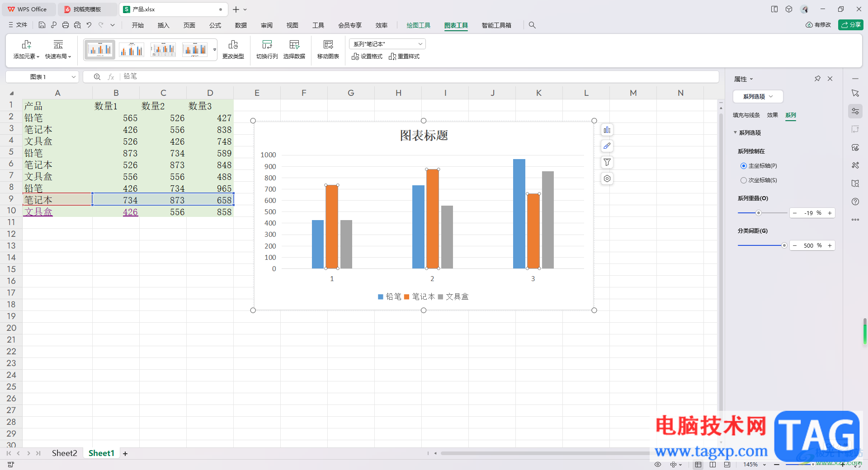
Task: Open the 系列选项 dropdown in panel
Action: tap(758, 96)
